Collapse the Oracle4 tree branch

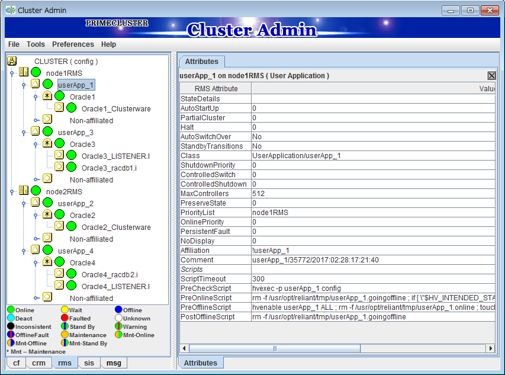[x=36, y=263]
